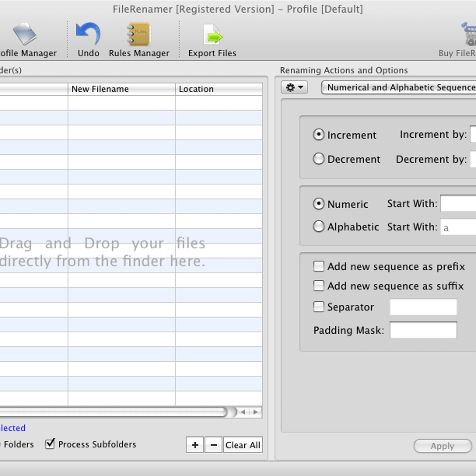This screenshot has height=476, width=476.
Task: Click the blue selected link
Action: pyautogui.click(x=12, y=428)
